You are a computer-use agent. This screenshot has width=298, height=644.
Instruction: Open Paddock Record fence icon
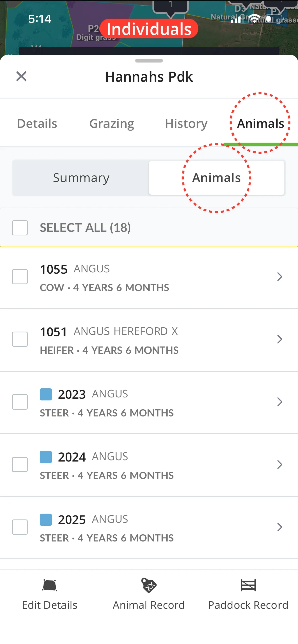pos(248,585)
